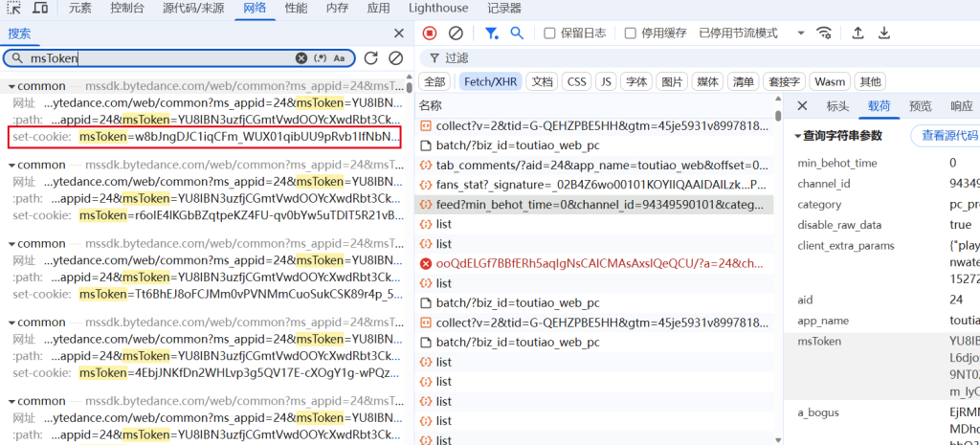
Task: Toggle the Aa match case option
Action: coord(339,58)
